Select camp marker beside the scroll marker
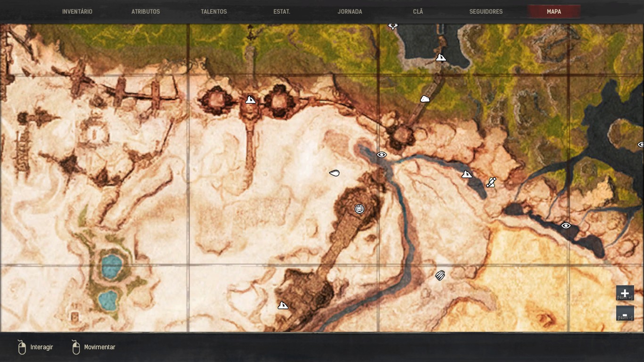The height and width of the screenshot is (362, 644). (467, 174)
